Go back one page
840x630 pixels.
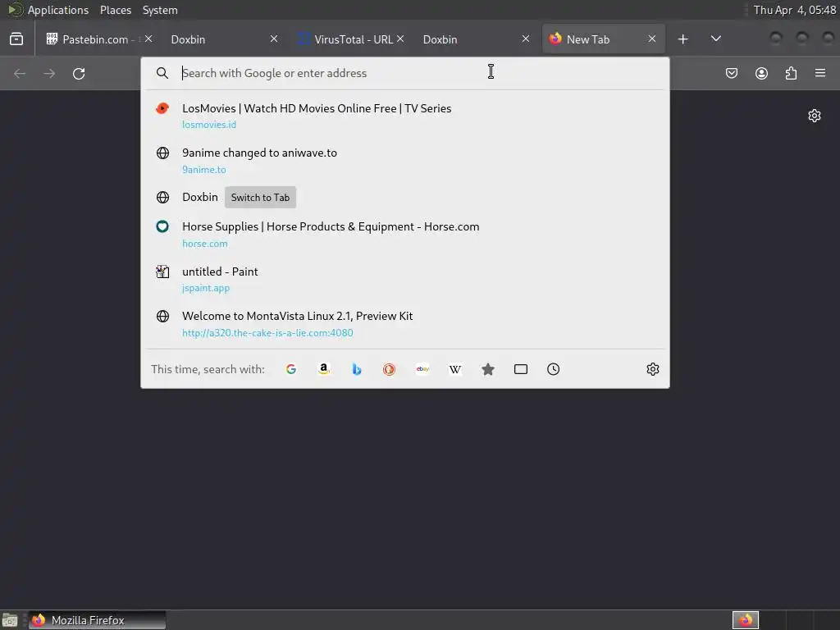[x=20, y=73]
